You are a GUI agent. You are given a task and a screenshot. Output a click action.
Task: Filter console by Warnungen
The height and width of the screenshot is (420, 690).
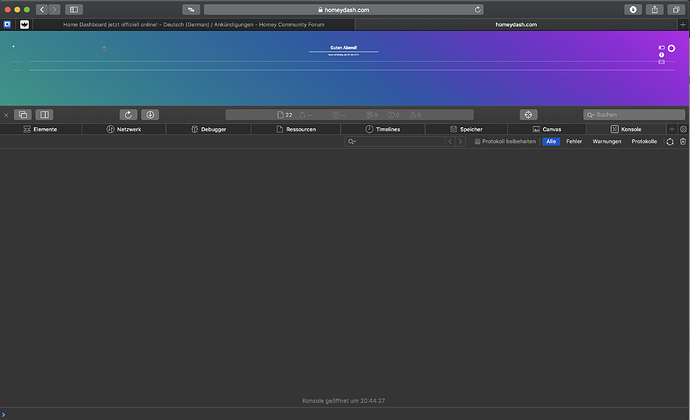607,141
